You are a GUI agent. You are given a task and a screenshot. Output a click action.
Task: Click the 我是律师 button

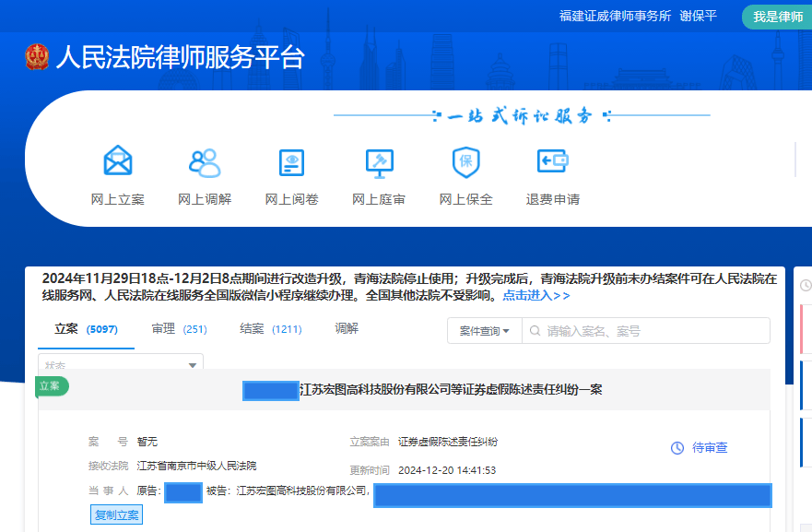point(778,17)
